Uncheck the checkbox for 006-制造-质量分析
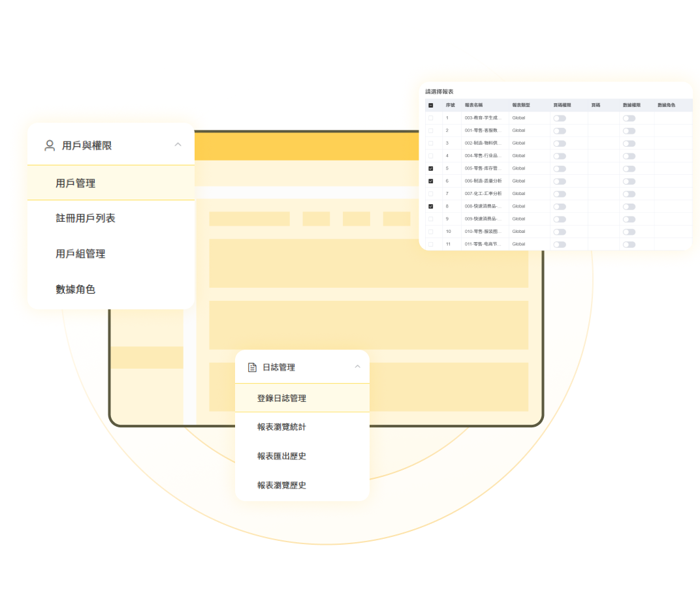The width and height of the screenshot is (700, 612). (x=432, y=181)
